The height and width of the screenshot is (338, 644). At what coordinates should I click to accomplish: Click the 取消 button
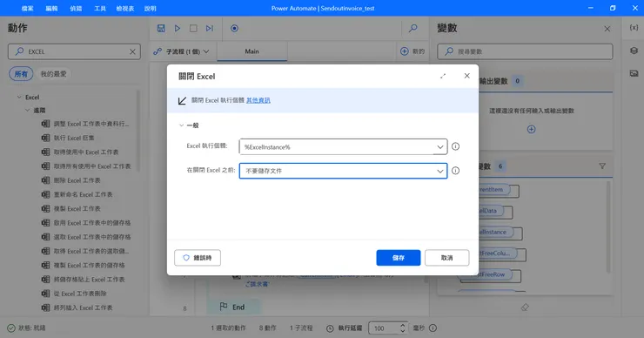pos(446,258)
